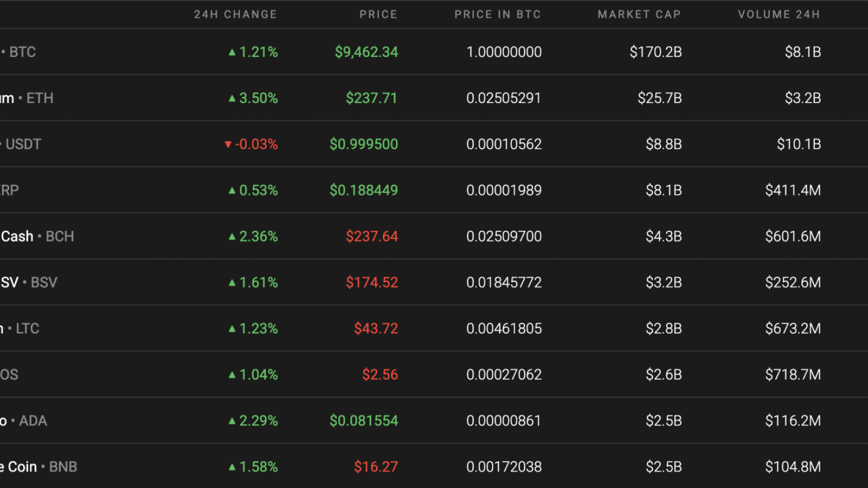Click the $411.4M volume value

point(793,190)
